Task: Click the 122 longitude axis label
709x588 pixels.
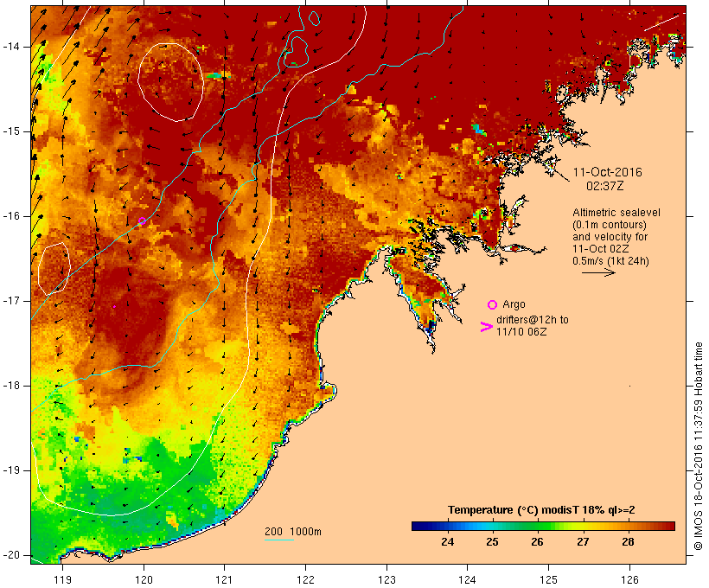Action: point(306,580)
